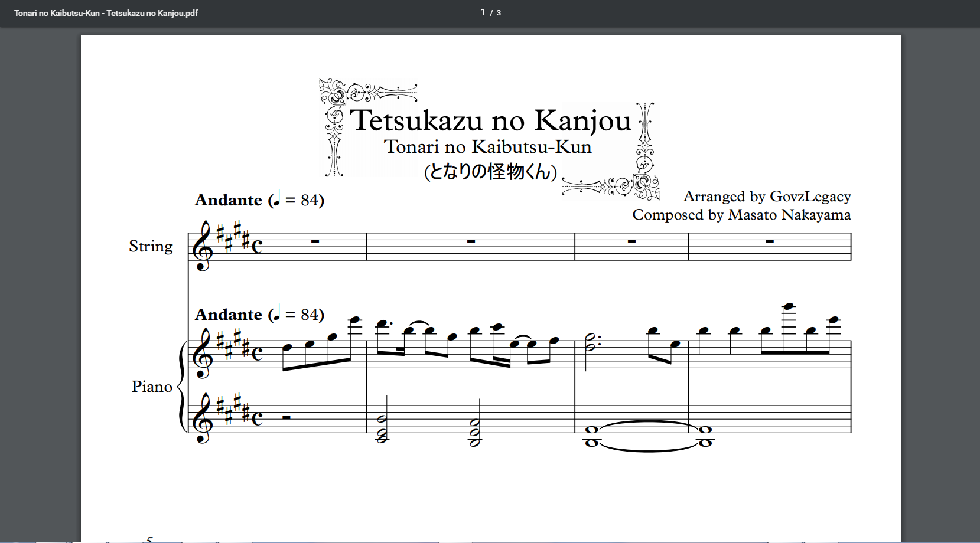Click the common time symbol on String staff
Image resolution: width=980 pixels, height=543 pixels.
coord(257,246)
